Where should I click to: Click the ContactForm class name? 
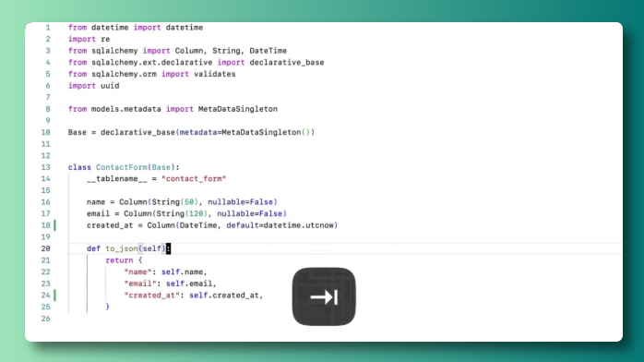point(122,167)
